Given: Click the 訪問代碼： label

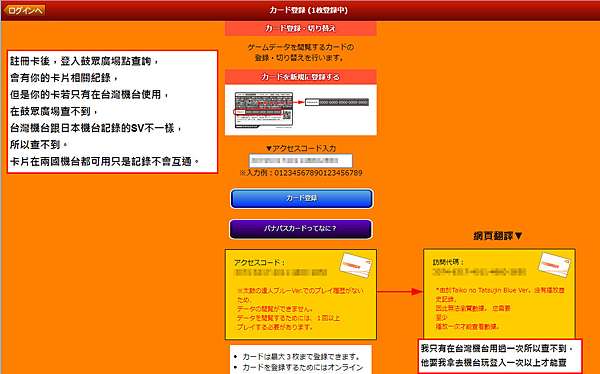Looking at the screenshot, I should (x=448, y=263).
